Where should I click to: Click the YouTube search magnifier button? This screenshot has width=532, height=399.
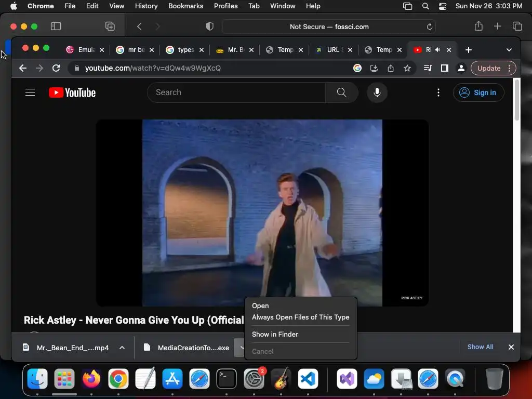tap(342, 92)
